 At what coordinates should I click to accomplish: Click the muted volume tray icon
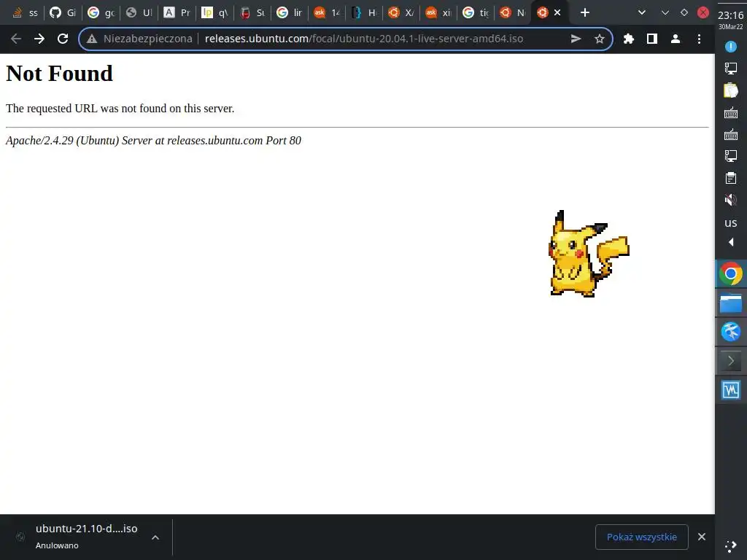click(731, 200)
